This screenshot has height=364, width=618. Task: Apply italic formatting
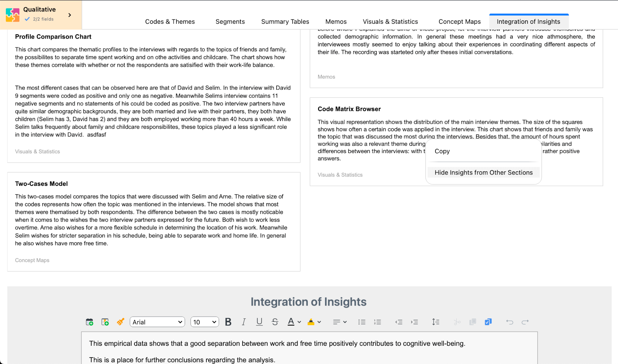pyautogui.click(x=243, y=322)
